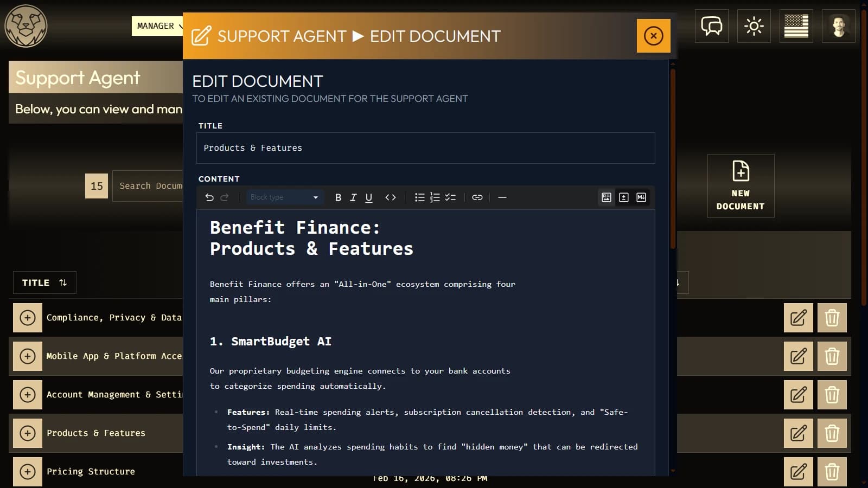Click the NEW DOCUMENT button
This screenshot has height=488, width=868.
741,186
